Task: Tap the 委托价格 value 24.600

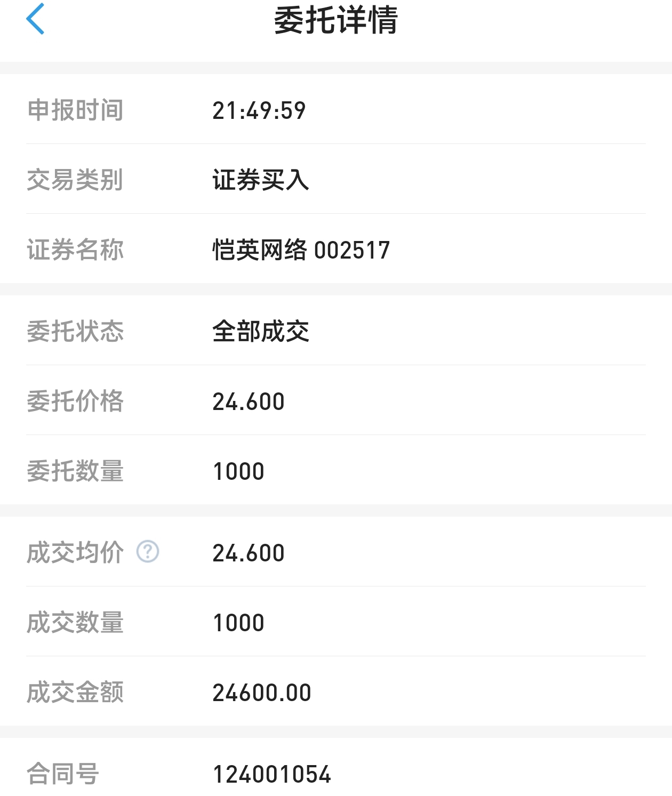Action: (x=249, y=401)
